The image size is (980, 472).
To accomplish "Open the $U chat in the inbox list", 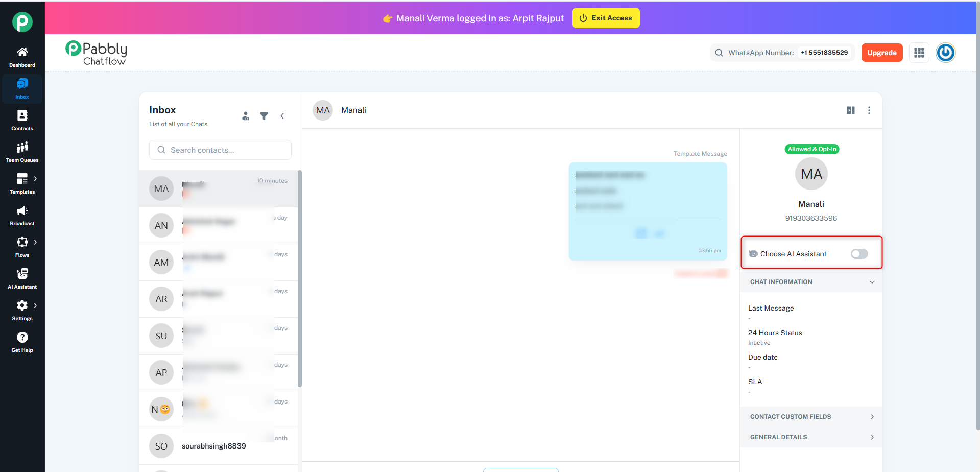I will 218,336.
